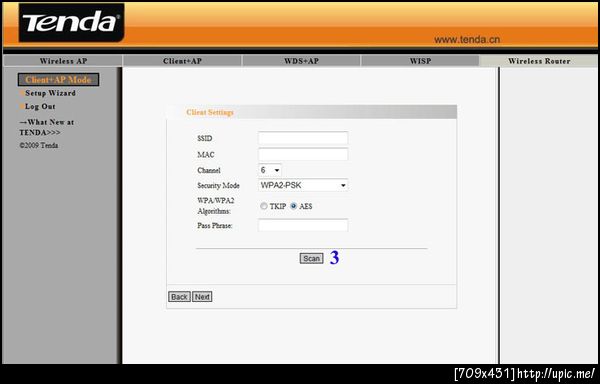Select Client+AP Mode in sidebar
600x384 pixels.
tap(58, 80)
